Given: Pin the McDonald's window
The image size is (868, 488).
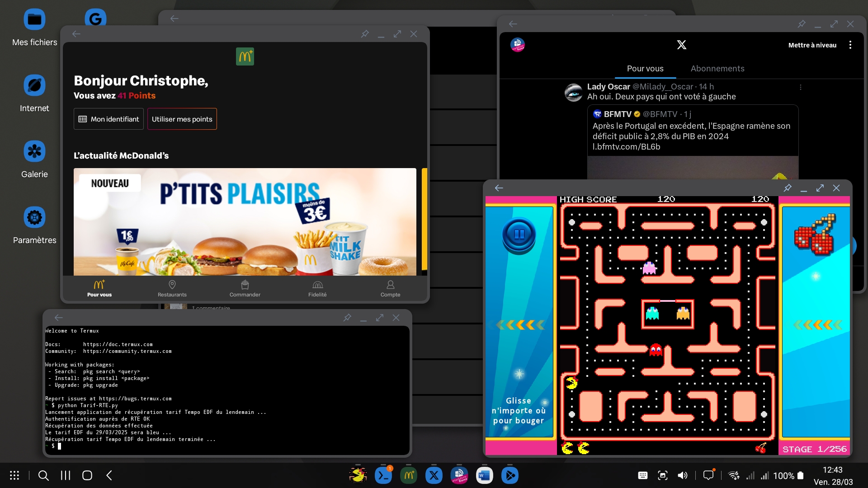Looking at the screenshot, I should coord(365,34).
